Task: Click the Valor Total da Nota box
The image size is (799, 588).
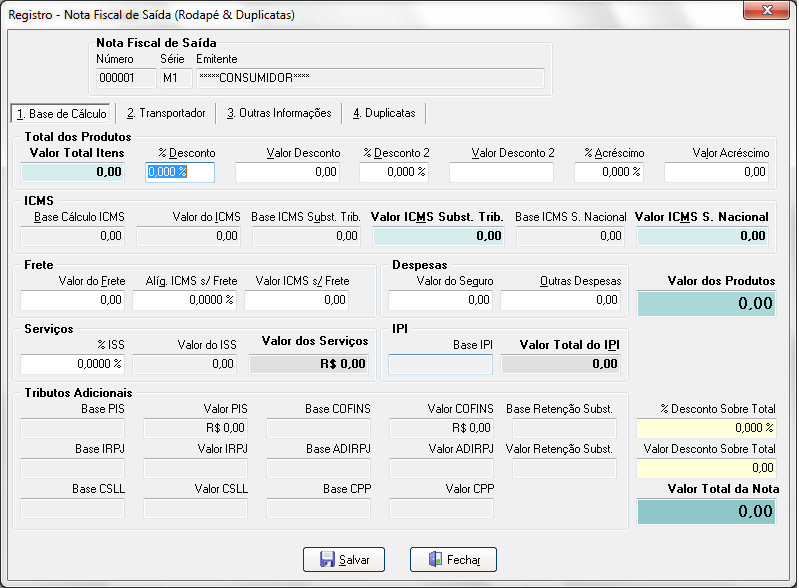Action: 707,512
